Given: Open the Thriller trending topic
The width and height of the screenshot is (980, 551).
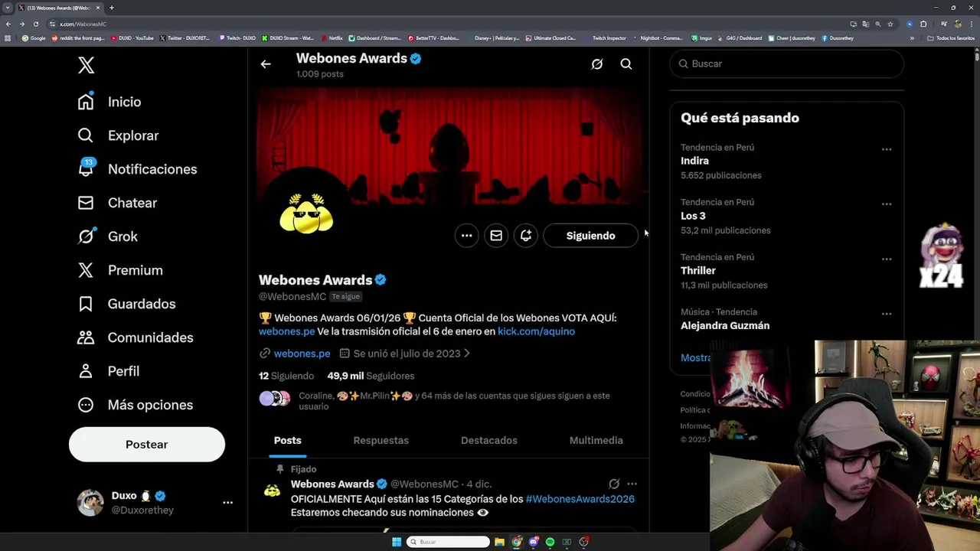Looking at the screenshot, I should (698, 271).
